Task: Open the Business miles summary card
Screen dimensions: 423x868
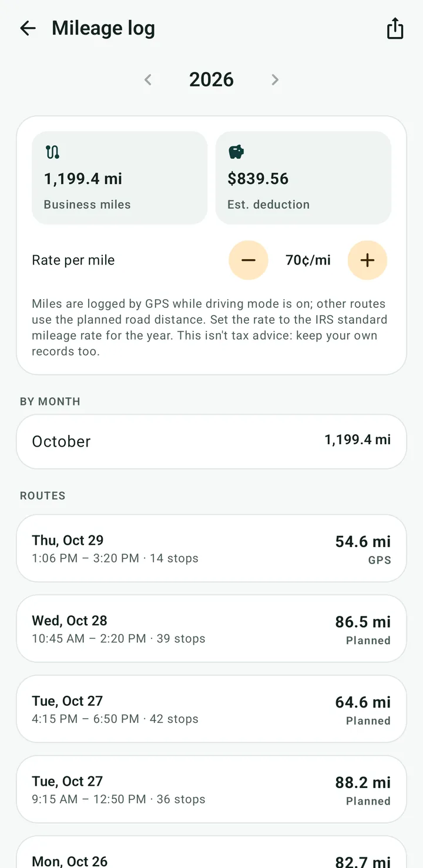Action: tap(120, 177)
